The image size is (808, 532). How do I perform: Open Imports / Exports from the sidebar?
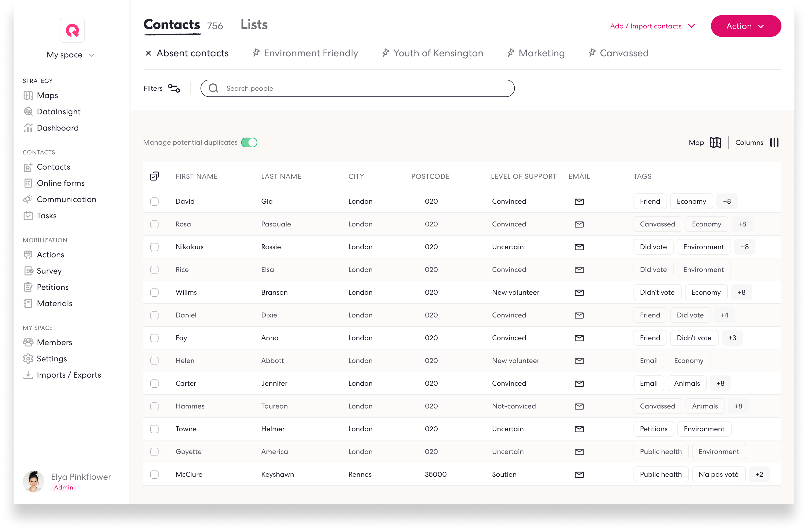click(69, 375)
